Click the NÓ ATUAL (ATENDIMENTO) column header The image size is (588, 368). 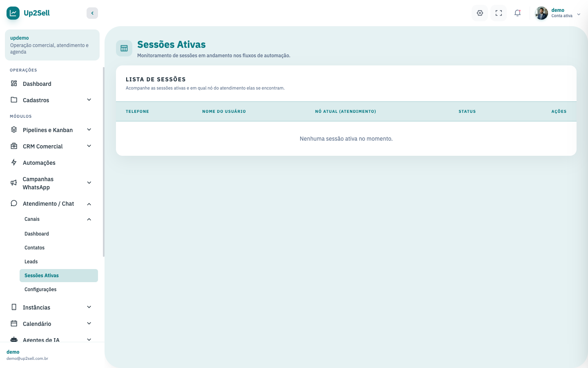point(345,111)
